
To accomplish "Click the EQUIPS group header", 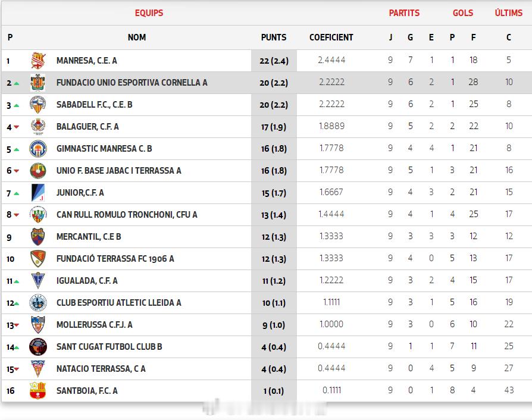I will [x=149, y=13].
